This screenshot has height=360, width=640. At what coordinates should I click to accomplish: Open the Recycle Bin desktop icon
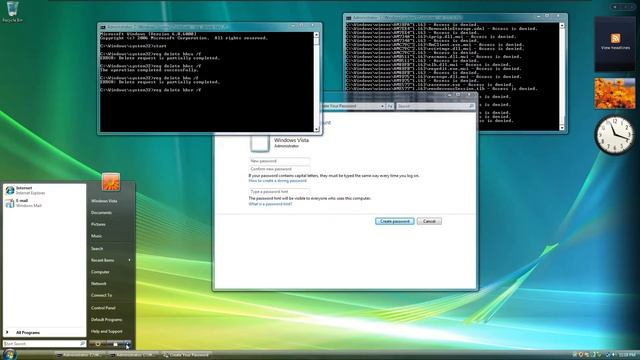pos(12,11)
